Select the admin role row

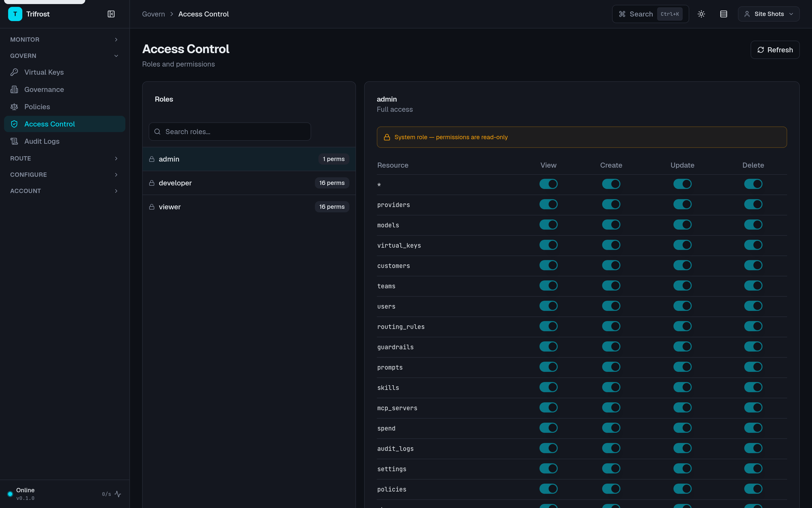coord(249,159)
